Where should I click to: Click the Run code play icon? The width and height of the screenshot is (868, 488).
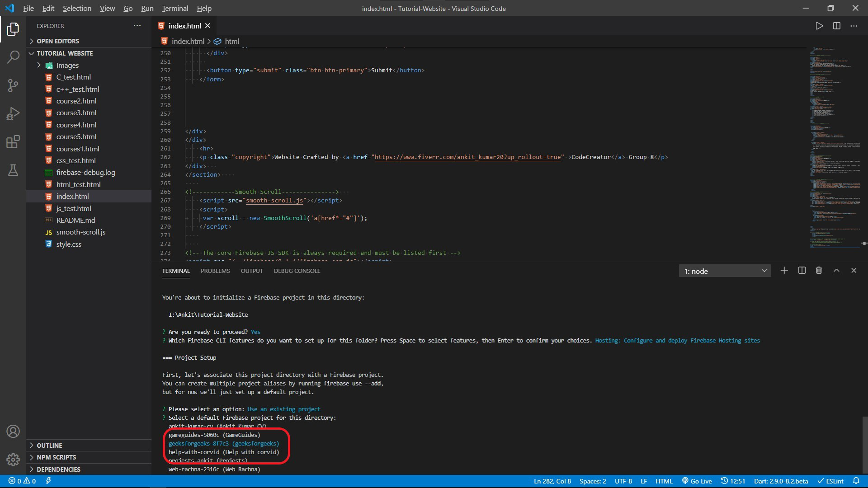(819, 26)
